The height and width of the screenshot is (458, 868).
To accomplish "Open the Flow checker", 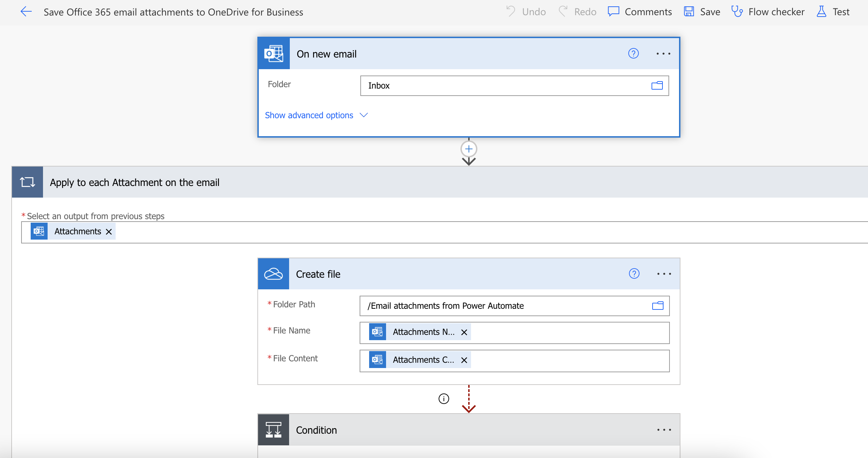I will [768, 12].
